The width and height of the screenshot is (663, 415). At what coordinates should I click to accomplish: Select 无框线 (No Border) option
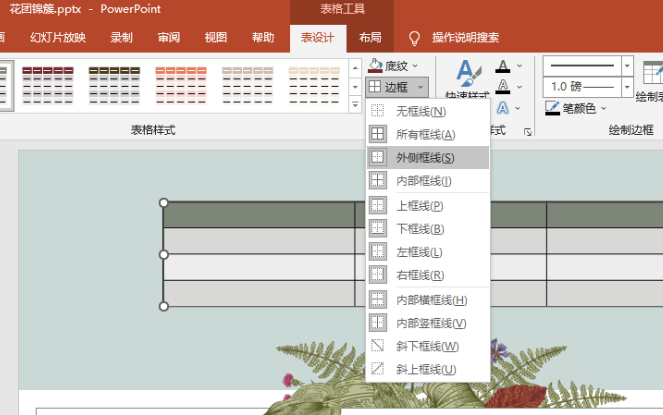coord(420,111)
